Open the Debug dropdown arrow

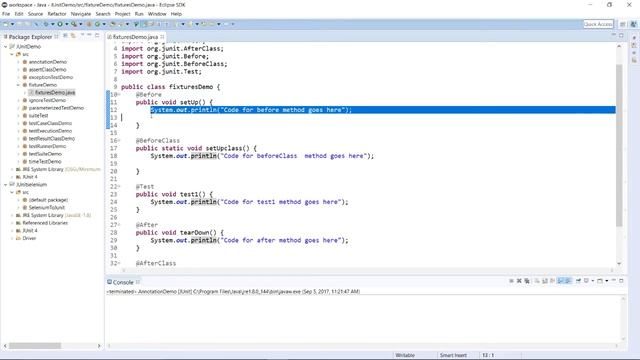pos(53,24)
